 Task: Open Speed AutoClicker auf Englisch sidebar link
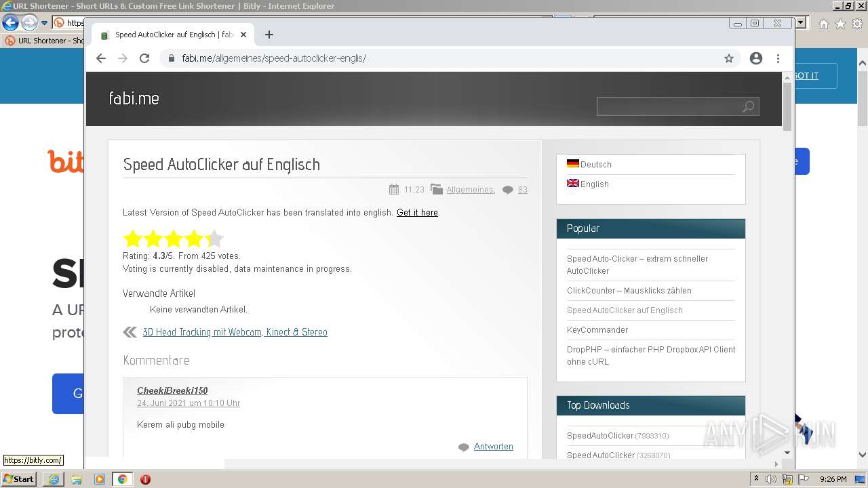625,310
